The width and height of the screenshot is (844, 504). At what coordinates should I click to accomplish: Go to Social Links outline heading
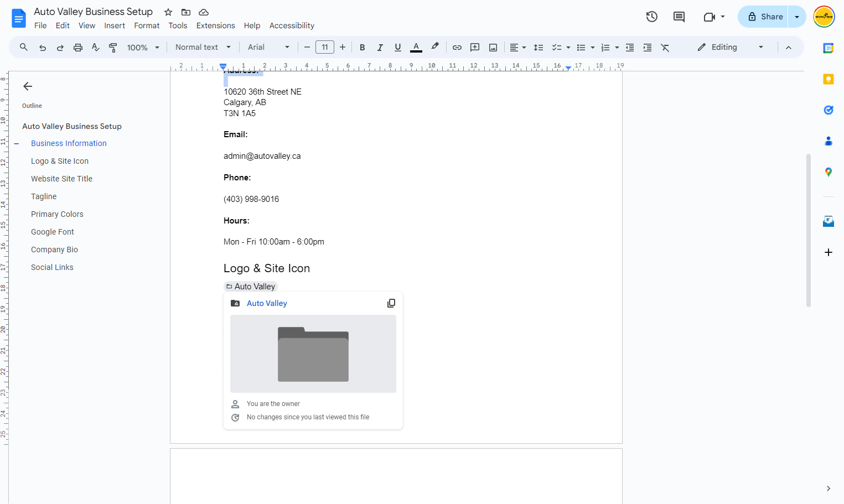click(52, 267)
